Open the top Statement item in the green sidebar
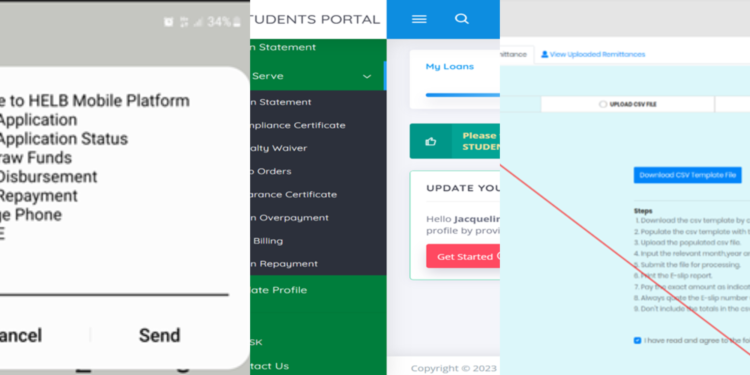 283,47
